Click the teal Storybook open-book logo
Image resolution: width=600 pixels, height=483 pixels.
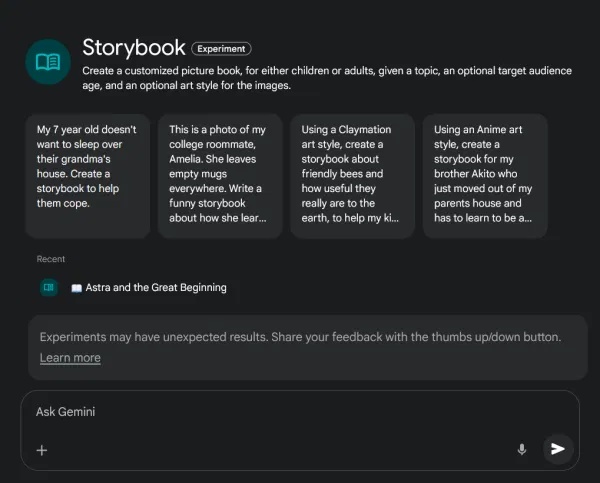pyautogui.click(x=48, y=62)
